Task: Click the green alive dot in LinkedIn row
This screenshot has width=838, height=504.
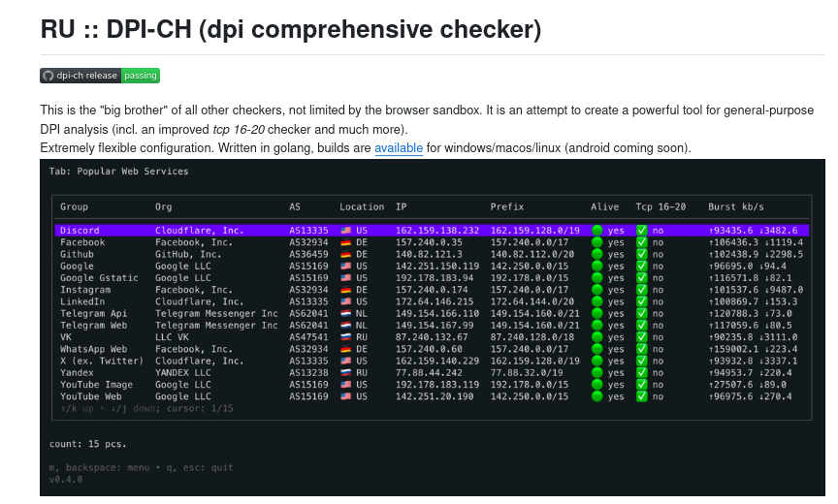Action: click(x=596, y=301)
